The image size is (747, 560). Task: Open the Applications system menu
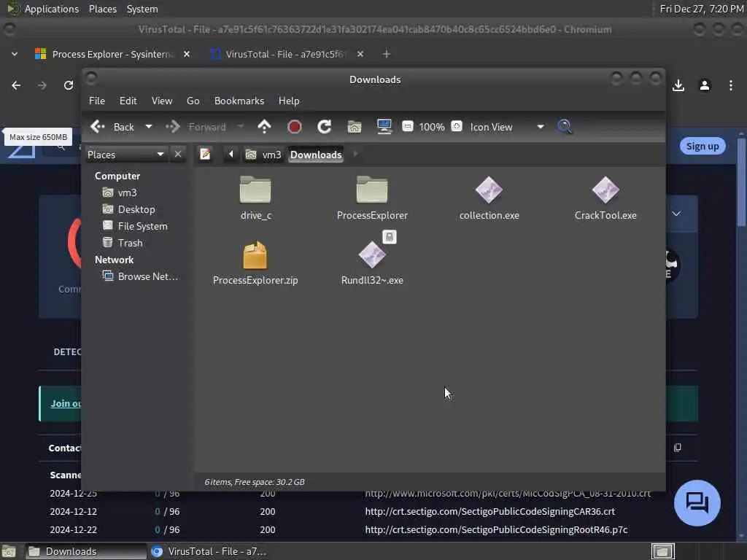(x=52, y=9)
